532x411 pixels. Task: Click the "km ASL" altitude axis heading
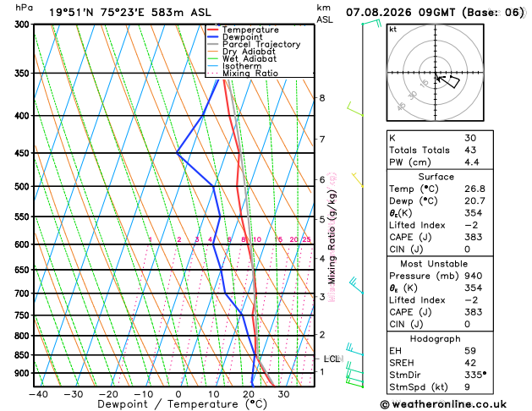pyautogui.click(x=325, y=14)
